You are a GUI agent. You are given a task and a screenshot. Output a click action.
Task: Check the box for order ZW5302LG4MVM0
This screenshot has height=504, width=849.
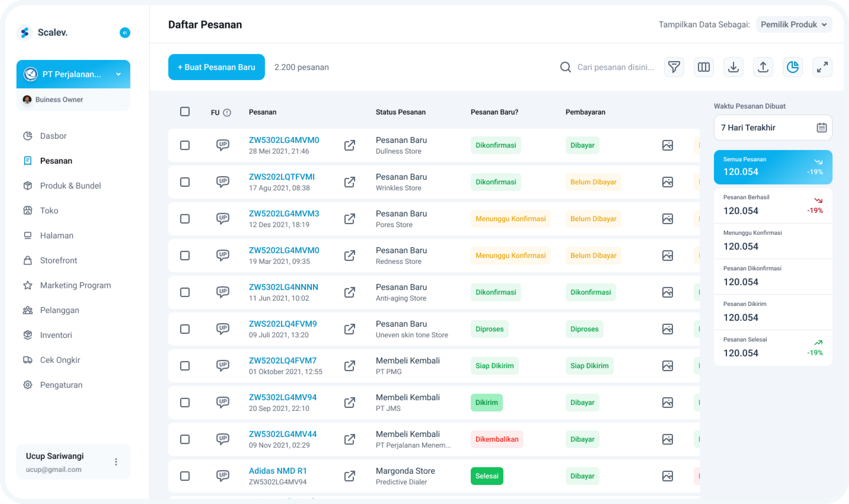[185, 145]
